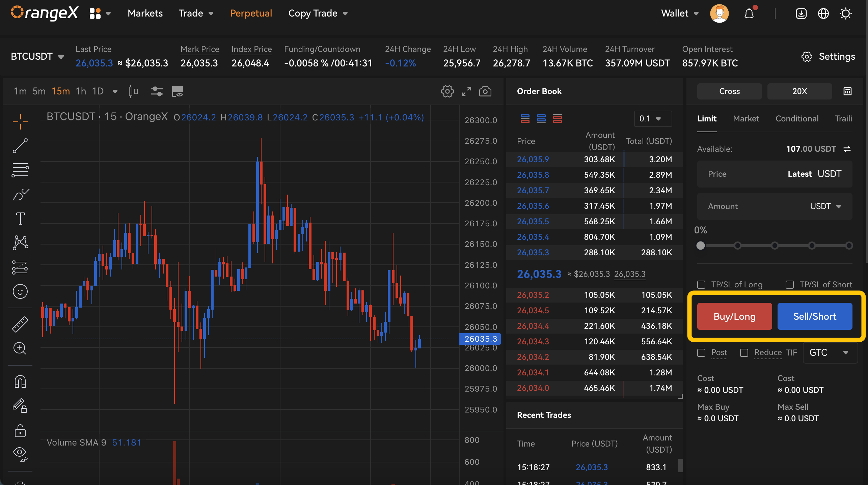Adjust 20X leverage button
This screenshot has height=485, width=868.
pyautogui.click(x=799, y=91)
